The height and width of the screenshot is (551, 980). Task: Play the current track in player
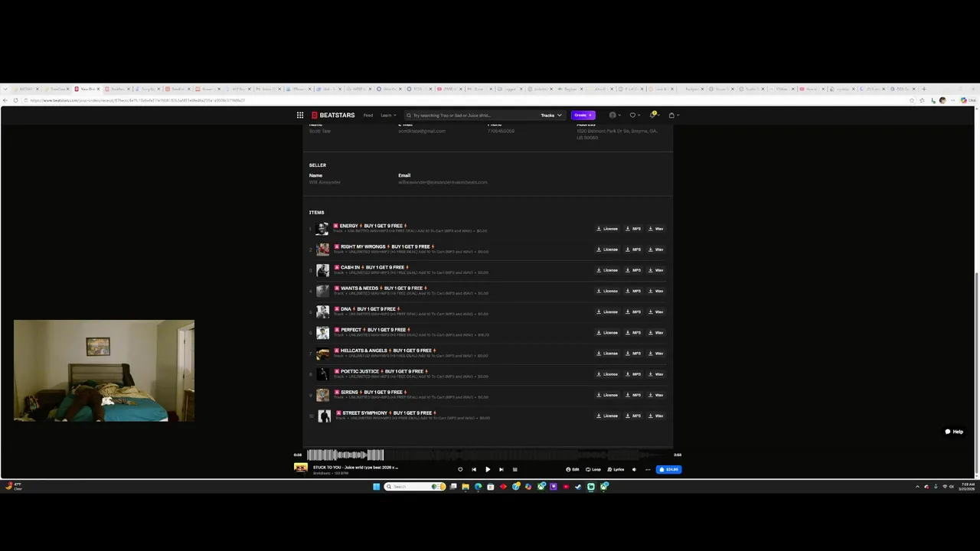[488, 469]
